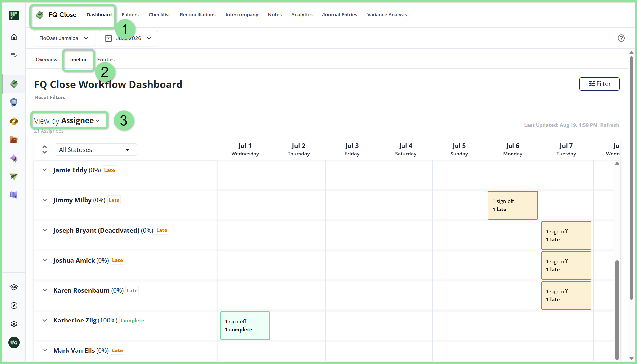Open the task list checklist icon in sidebar
The width and height of the screenshot is (637, 364).
coord(14,55)
